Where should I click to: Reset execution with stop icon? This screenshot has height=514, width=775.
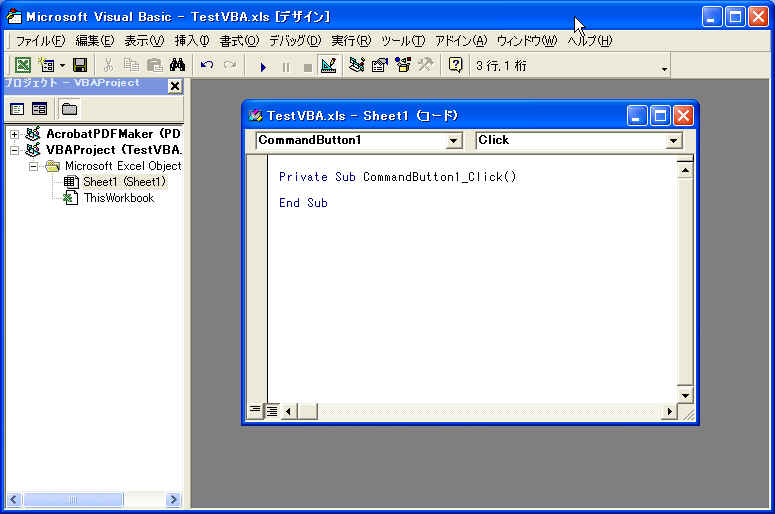[x=307, y=67]
